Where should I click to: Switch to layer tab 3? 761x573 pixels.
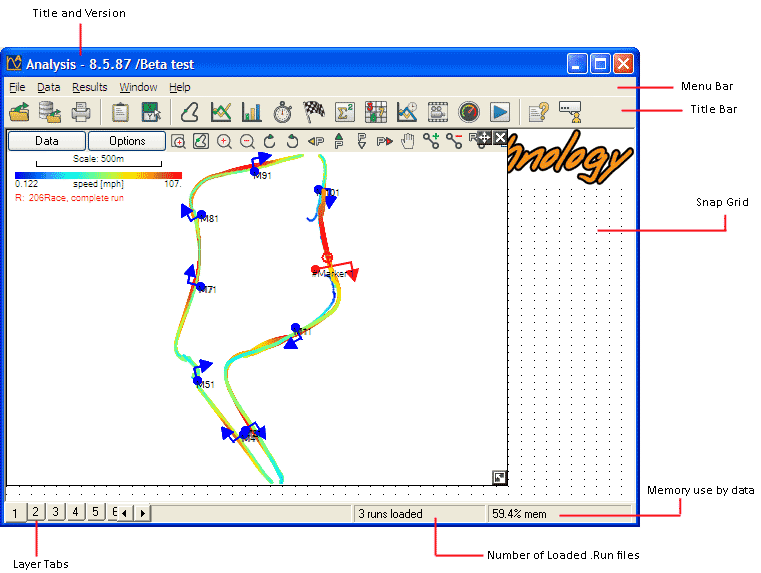[x=56, y=513]
